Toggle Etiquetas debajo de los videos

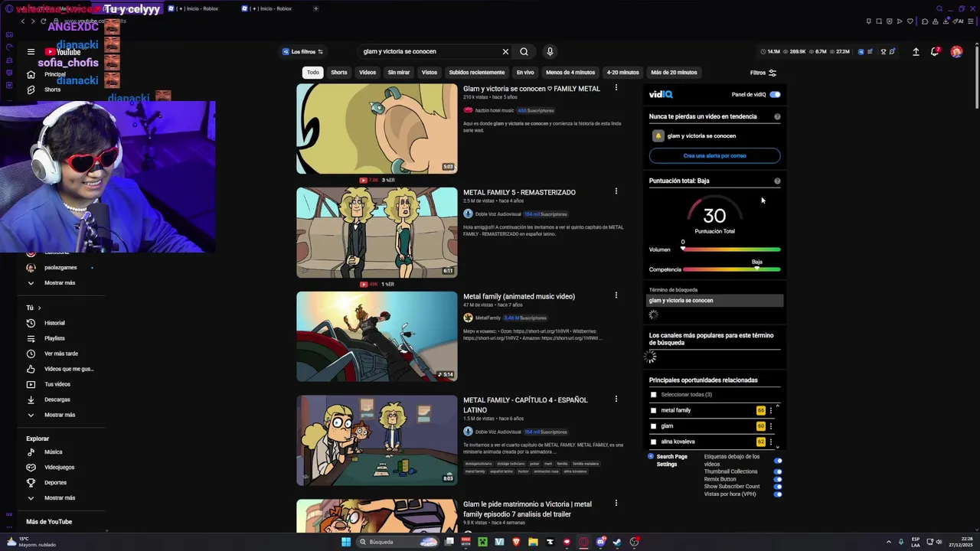[x=778, y=461]
